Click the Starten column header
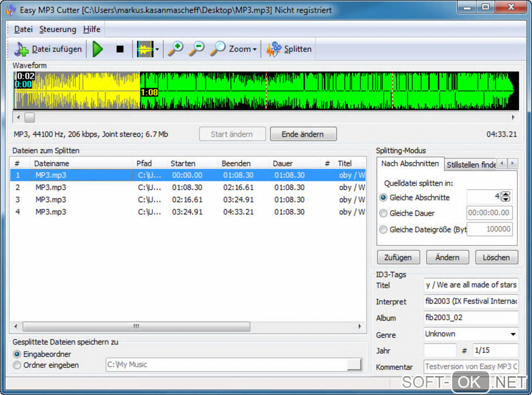This screenshot has height=395, width=532. [x=192, y=164]
